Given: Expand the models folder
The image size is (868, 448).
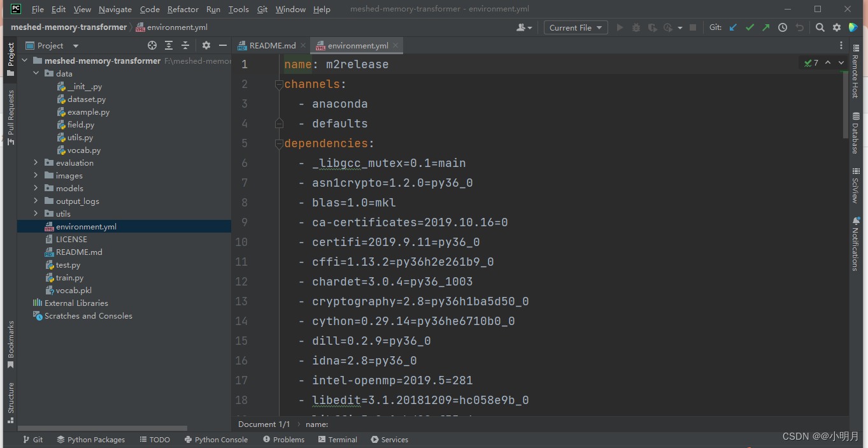Looking at the screenshot, I should [36, 188].
